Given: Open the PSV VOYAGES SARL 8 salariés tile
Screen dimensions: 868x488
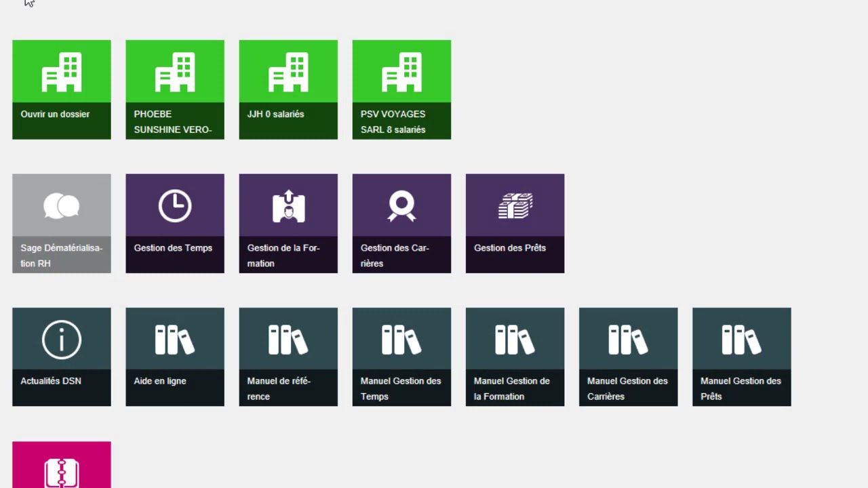Looking at the screenshot, I should pos(401,89).
